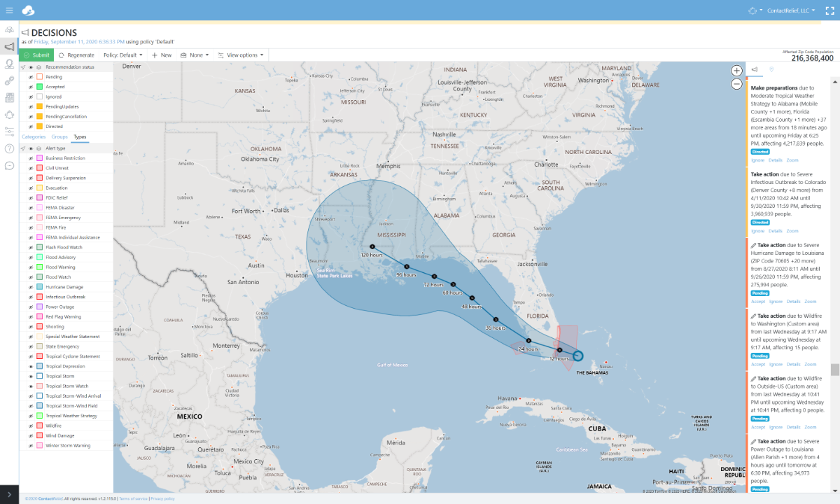Toggle visibility of Directed status
This screenshot has height=504, width=840.
[x=30, y=127]
